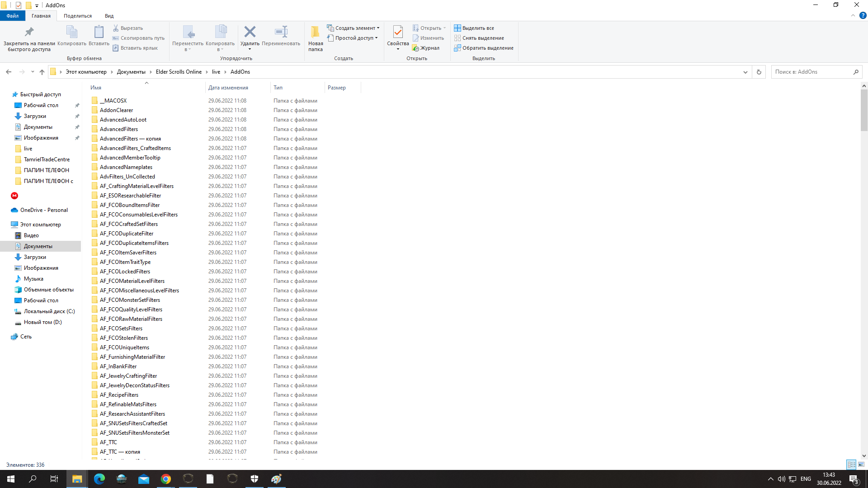The image size is (868, 488).
Task: Click the vertical scrollbar thumb
Action: (x=864, y=110)
